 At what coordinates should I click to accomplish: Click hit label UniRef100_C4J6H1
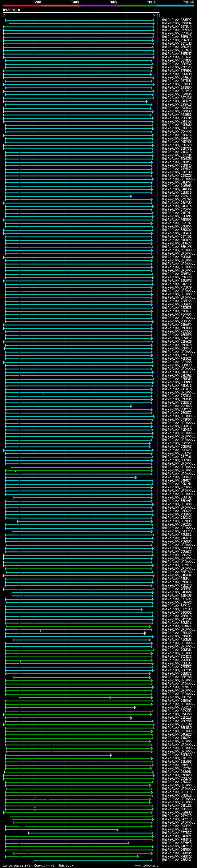[176, 772]
